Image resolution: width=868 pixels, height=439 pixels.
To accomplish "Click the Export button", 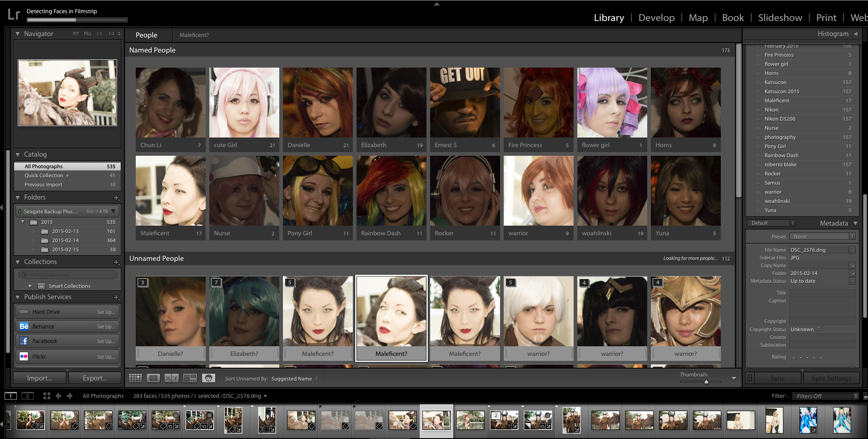I will [x=95, y=378].
